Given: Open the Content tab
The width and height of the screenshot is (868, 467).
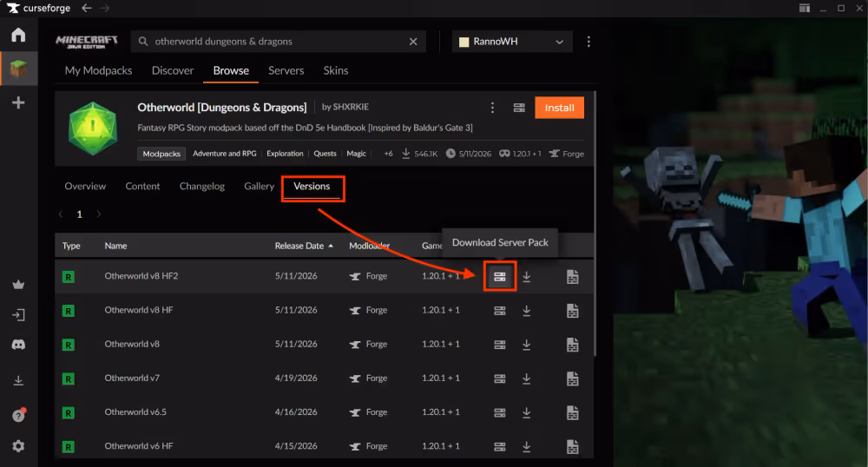Looking at the screenshot, I should point(142,187).
